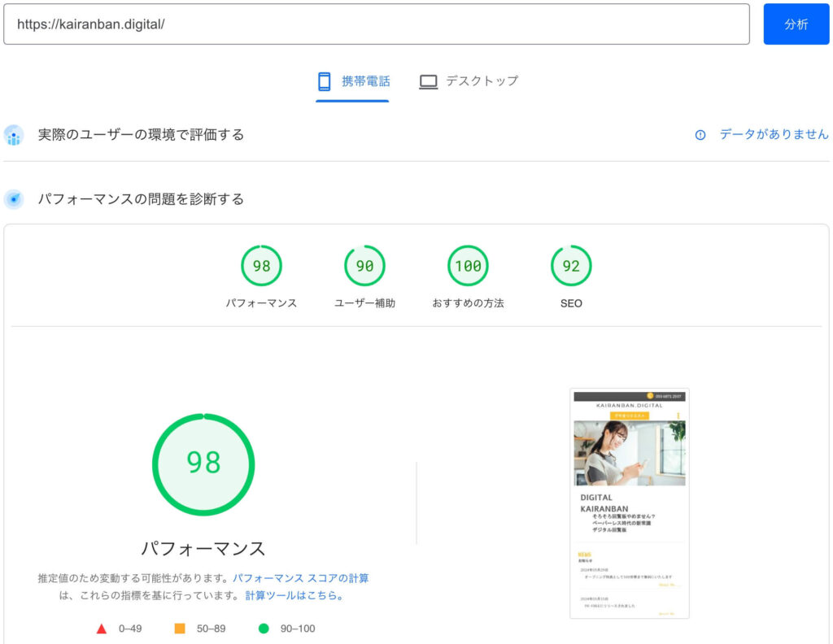Image resolution: width=833 pixels, height=644 pixels.
Task: Switch to the デスクトップ tab
Action: pos(469,81)
